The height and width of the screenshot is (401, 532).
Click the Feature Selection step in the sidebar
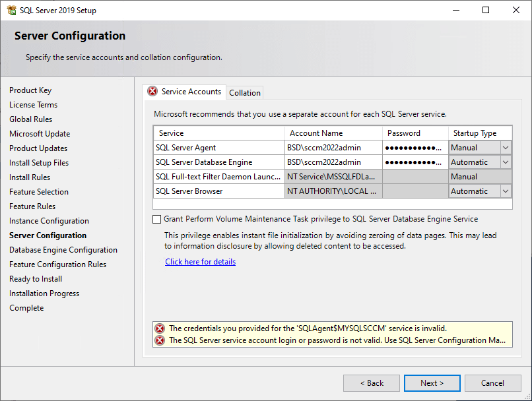[39, 192]
